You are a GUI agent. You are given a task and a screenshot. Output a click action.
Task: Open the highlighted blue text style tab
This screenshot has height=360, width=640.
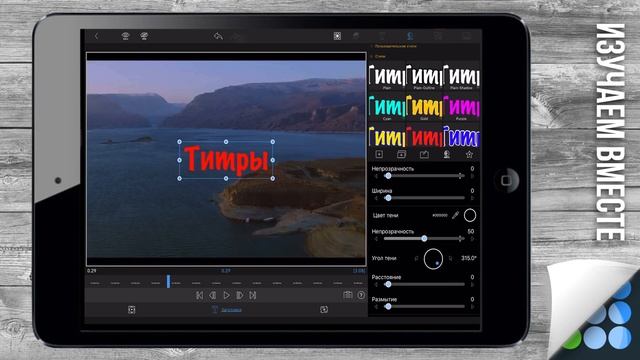(410, 36)
